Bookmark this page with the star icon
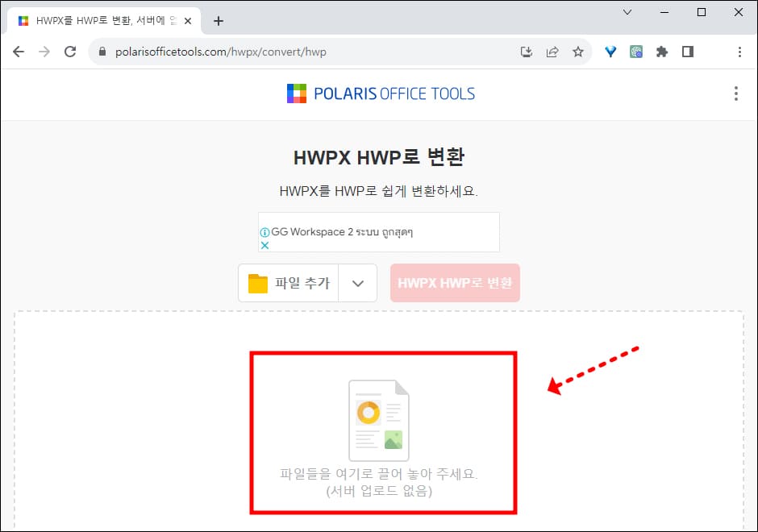 pyautogui.click(x=578, y=51)
